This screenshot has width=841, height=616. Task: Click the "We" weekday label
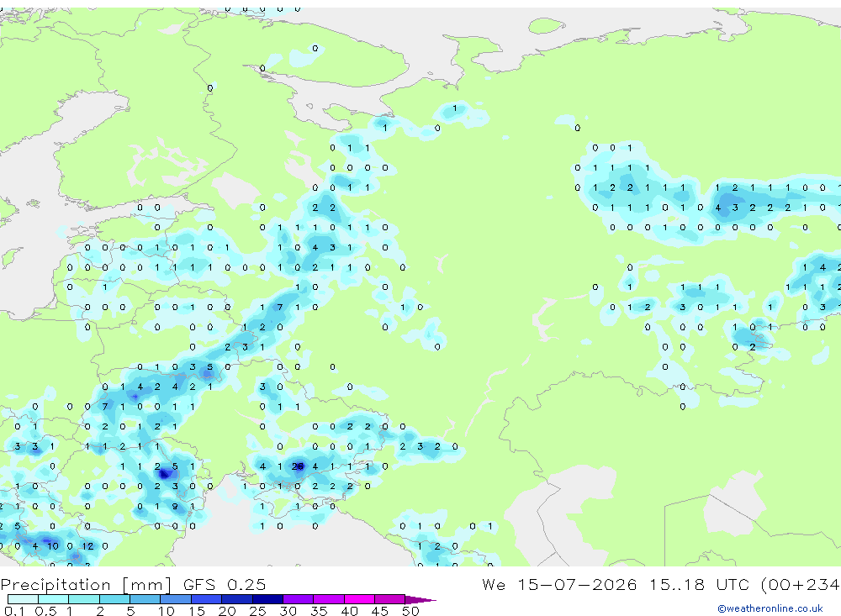click(x=494, y=584)
